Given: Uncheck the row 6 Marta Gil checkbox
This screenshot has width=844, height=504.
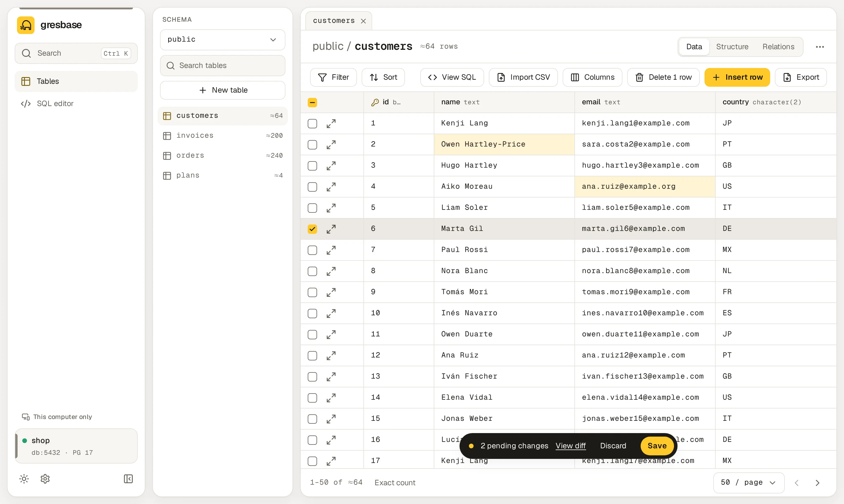Looking at the screenshot, I should pyautogui.click(x=312, y=229).
